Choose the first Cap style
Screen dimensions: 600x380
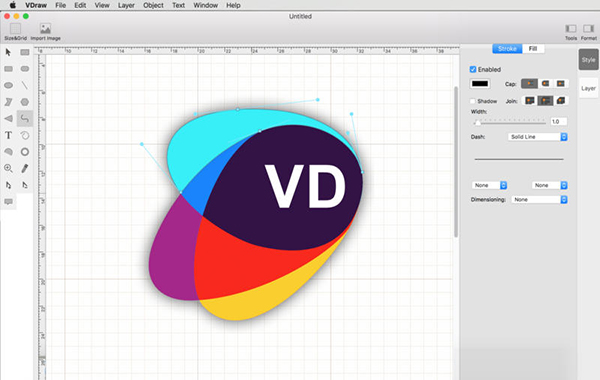tap(530, 83)
